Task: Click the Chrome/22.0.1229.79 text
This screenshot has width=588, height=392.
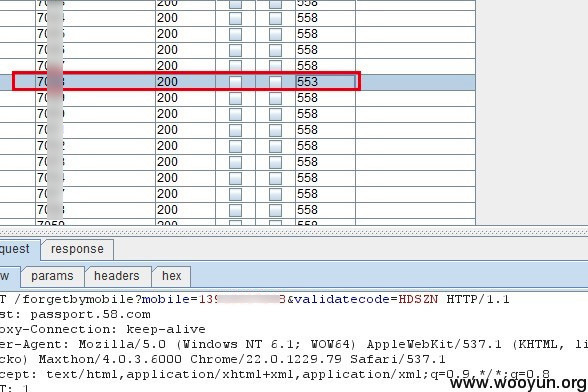Action: tap(266, 359)
